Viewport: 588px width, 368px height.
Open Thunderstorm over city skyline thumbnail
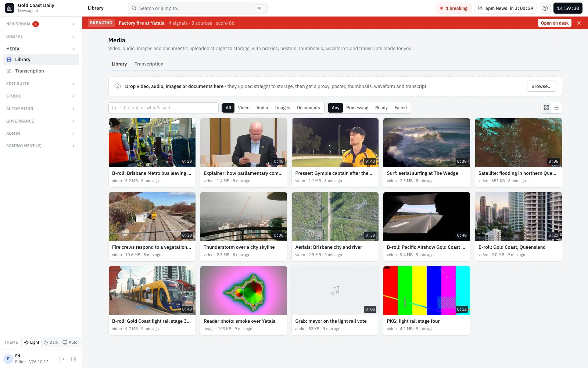[244, 216]
